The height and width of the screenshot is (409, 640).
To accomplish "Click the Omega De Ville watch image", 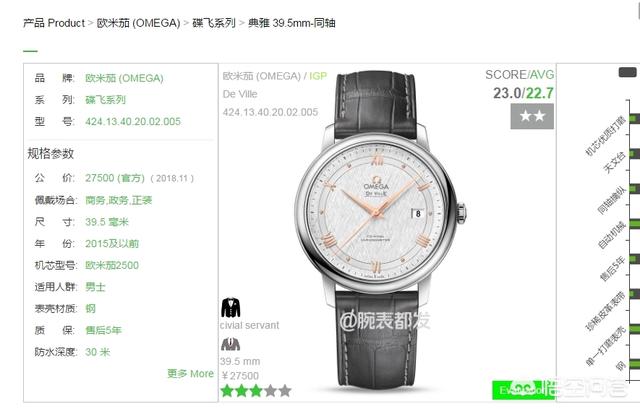I will (380, 231).
